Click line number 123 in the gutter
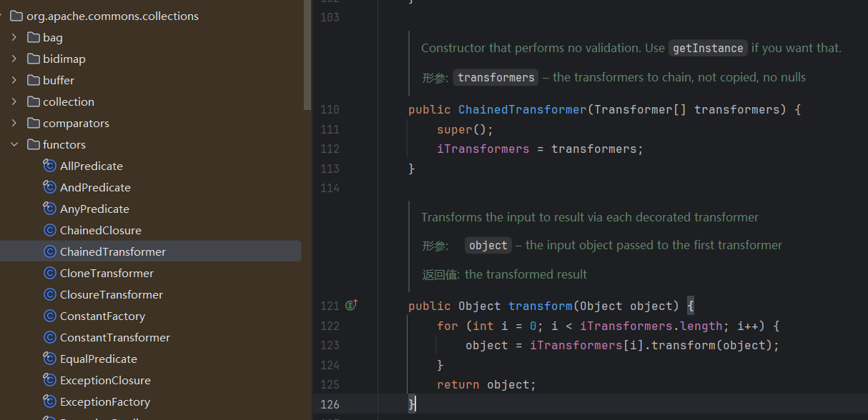Viewport: 868px width, 420px height. [x=330, y=346]
